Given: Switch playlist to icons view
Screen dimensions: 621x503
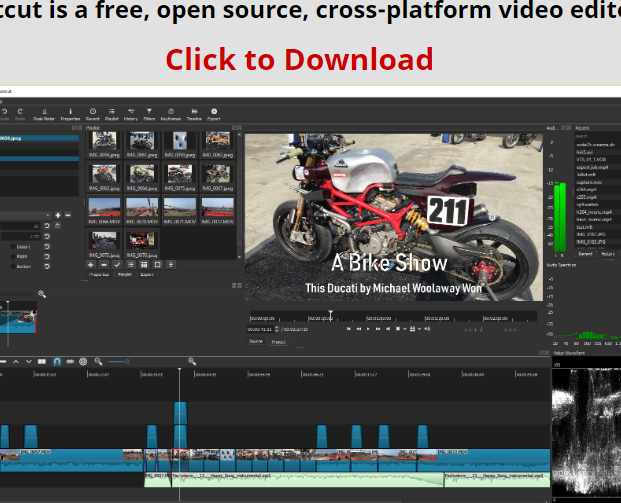Looking at the screenshot, I should tap(158, 265).
